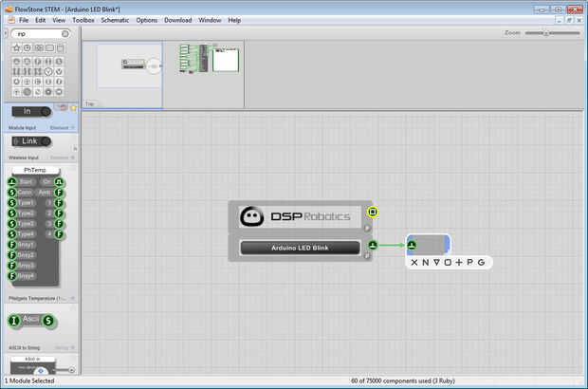This screenshot has height=389, width=588.
Task: Expand the ASCII to String category dropdown arrow
Action: coord(73,348)
